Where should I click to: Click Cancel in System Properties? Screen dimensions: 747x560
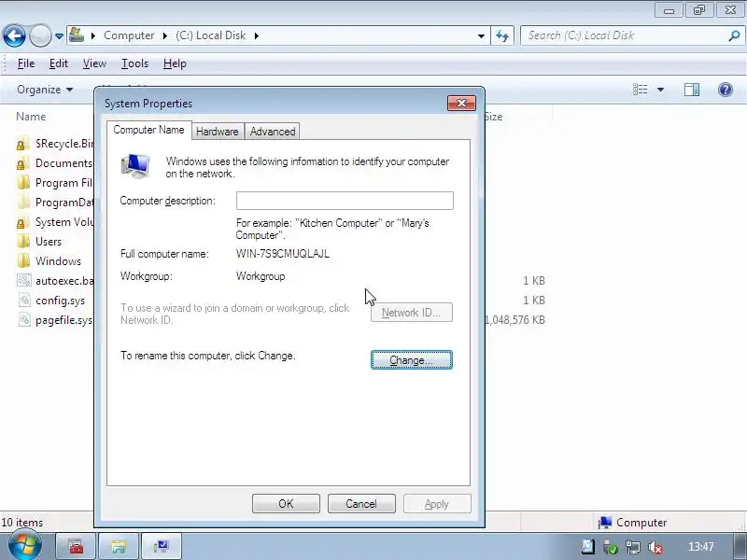tap(361, 504)
